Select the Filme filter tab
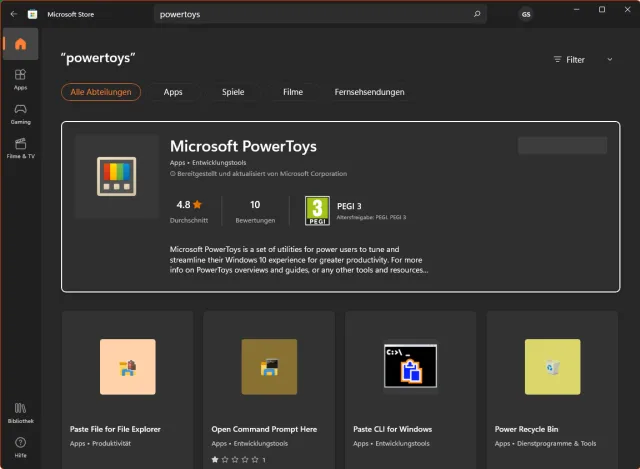This screenshot has height=469, width=640. point(293,92)
